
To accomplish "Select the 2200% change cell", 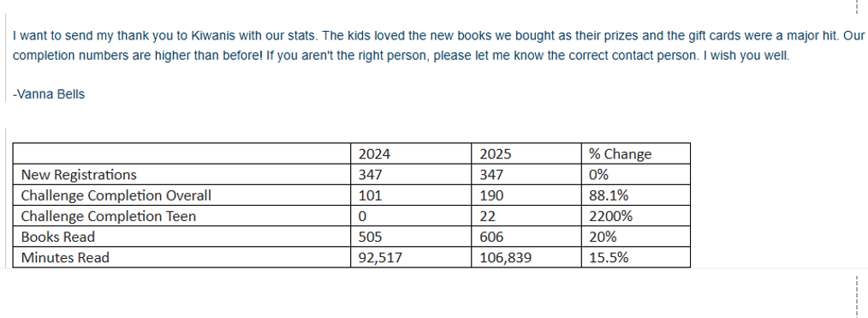I will [x=636, y=216].
